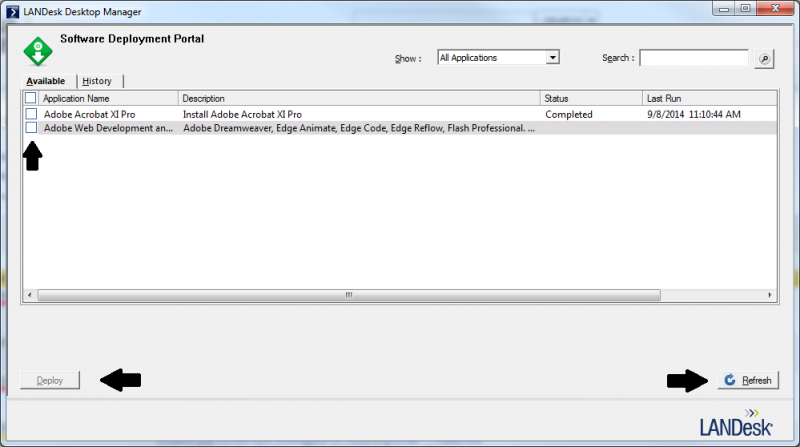This screenshot has height=447, width=800.
Task: Click the search magnifier icon button
Action: tap(764, 59)
